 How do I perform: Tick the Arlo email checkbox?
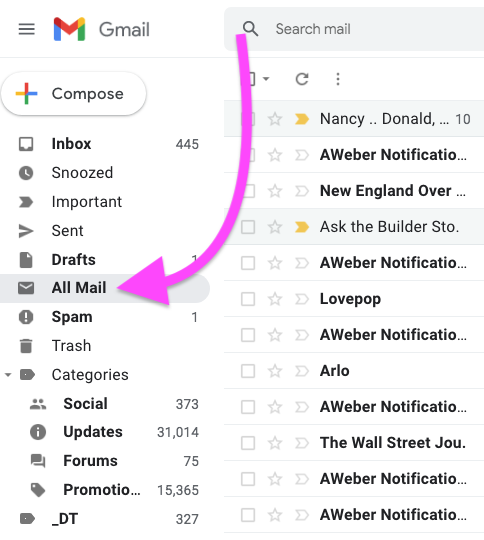click(x=248, y=371)
